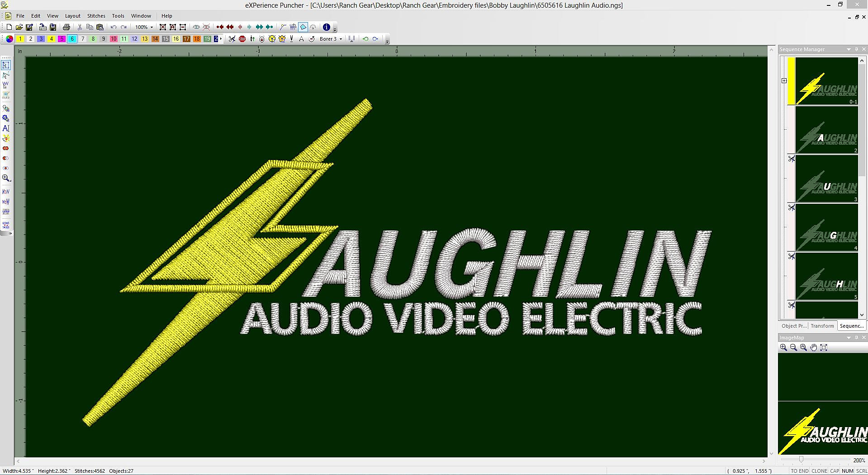Toggle the CLONE status bar indicator
868x475 pixels.
point(819,471)
